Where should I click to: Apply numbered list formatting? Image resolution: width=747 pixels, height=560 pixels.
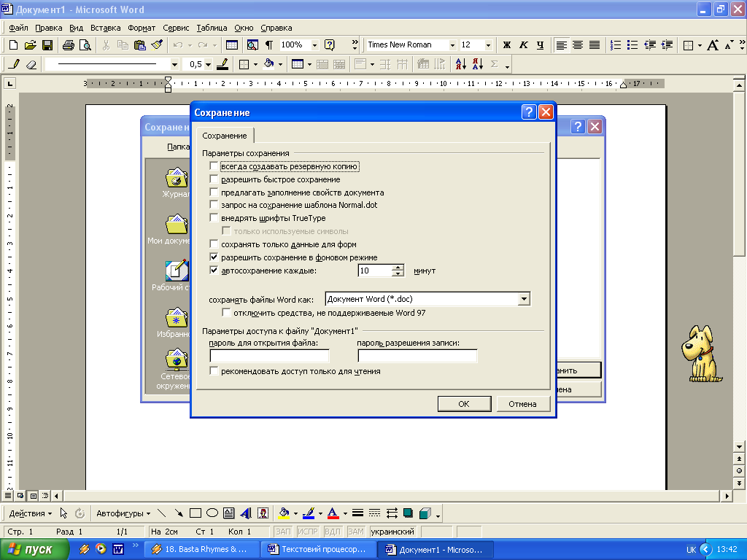[x=616, y=44]
